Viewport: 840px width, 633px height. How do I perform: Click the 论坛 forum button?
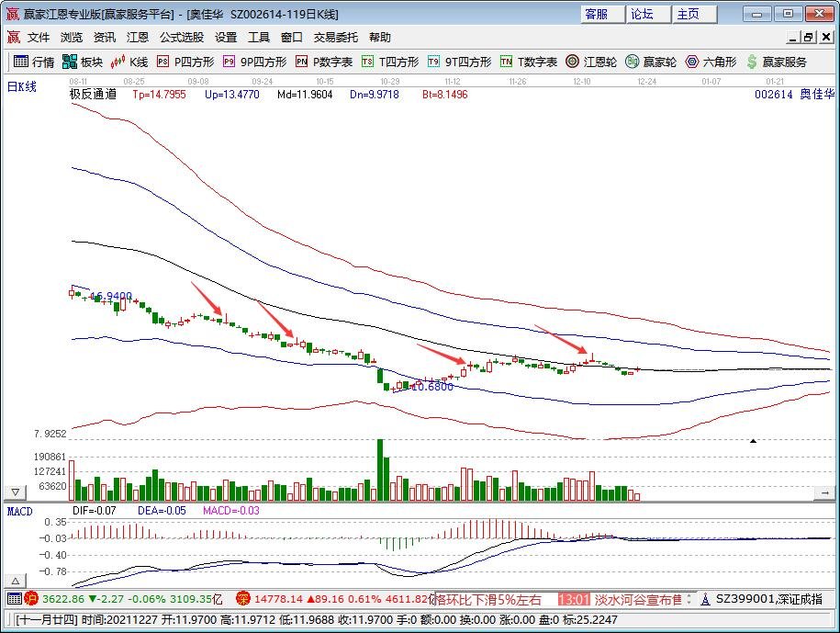point(649,14)
